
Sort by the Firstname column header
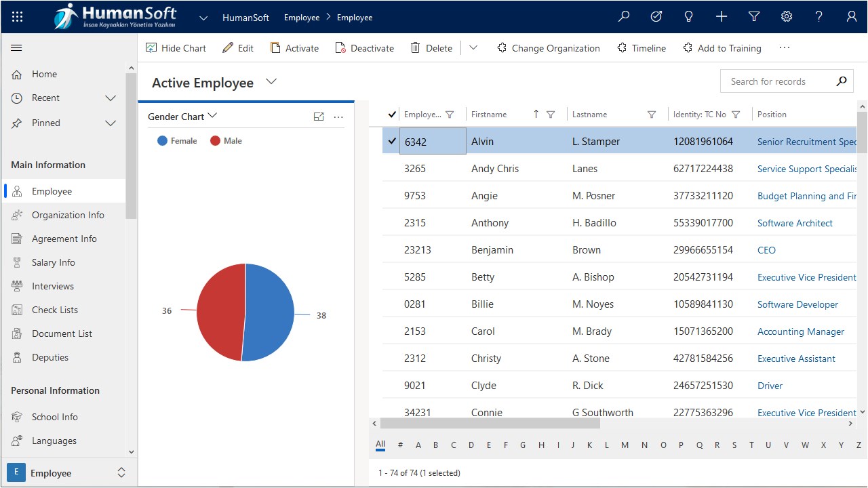(489, 115)
